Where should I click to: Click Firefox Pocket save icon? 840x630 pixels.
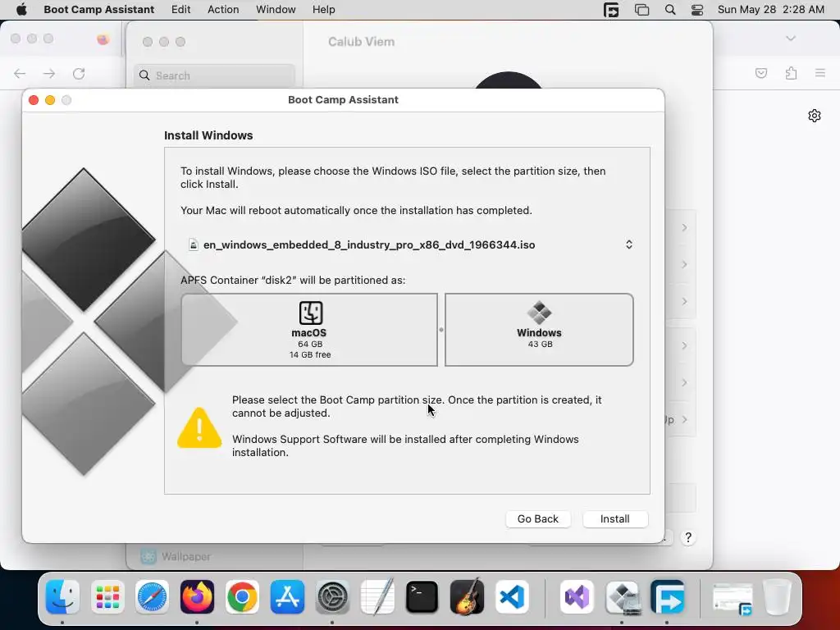click(761, 73)
